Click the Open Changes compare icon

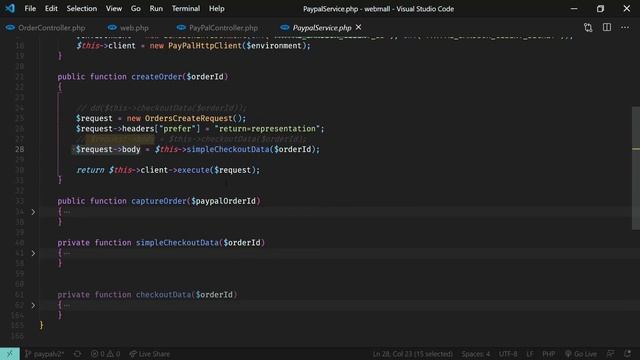pyautogui.click(x=588, y=27)
